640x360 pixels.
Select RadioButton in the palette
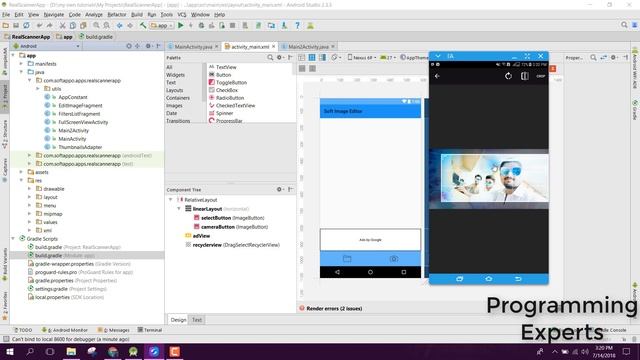tap(230, 98)
